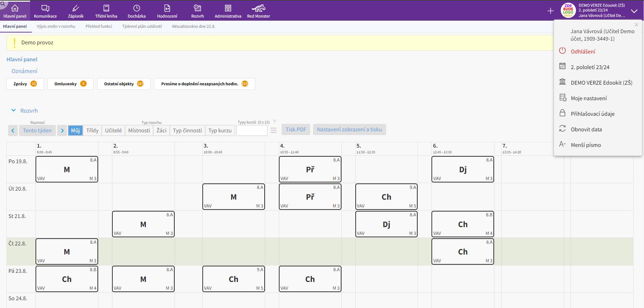The image size is (644, 308).
Task: Open the Red Monster icon
Action: pyautogui.click(x=259, y=8)
